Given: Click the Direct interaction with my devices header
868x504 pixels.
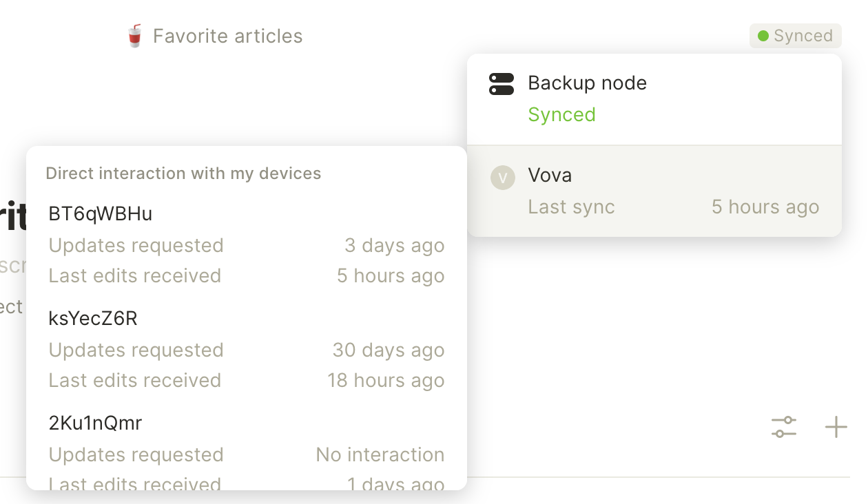Looking at the screenshot, I should pos(183,173).
